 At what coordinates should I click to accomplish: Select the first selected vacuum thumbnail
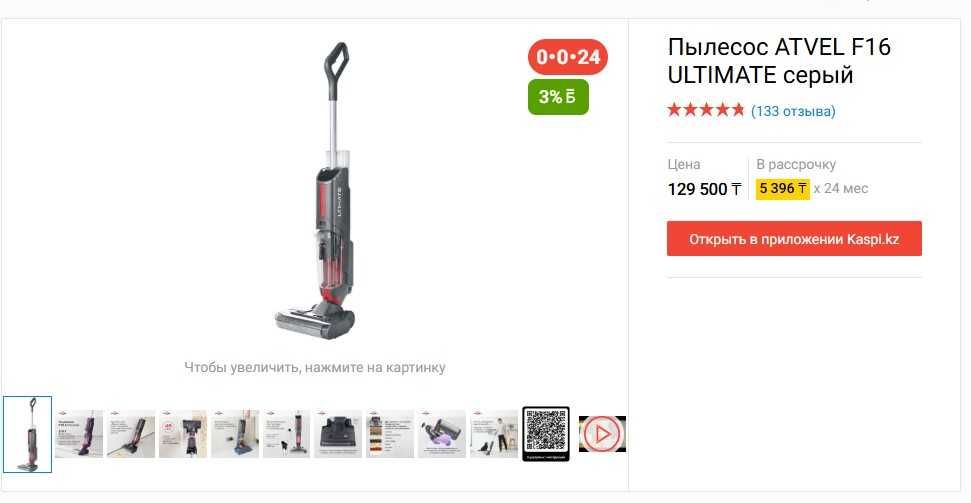27,434
